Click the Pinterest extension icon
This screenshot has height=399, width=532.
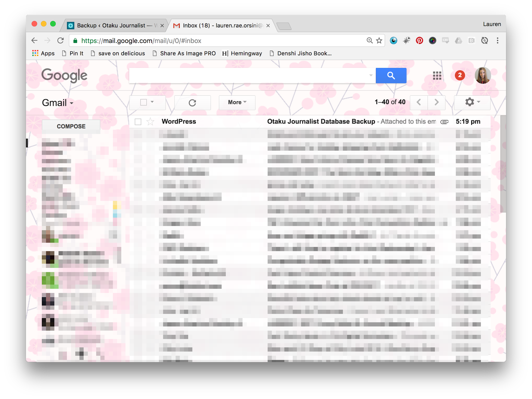coord(419,41)
